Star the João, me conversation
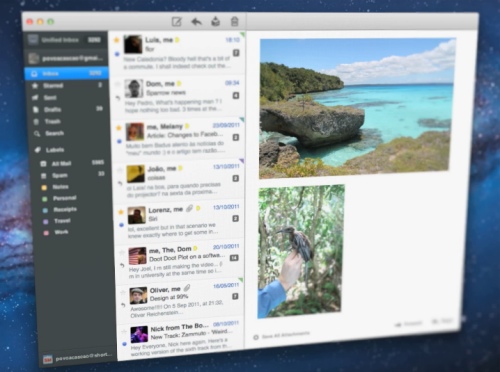This screenshot has height=372, width=500. 120,170
